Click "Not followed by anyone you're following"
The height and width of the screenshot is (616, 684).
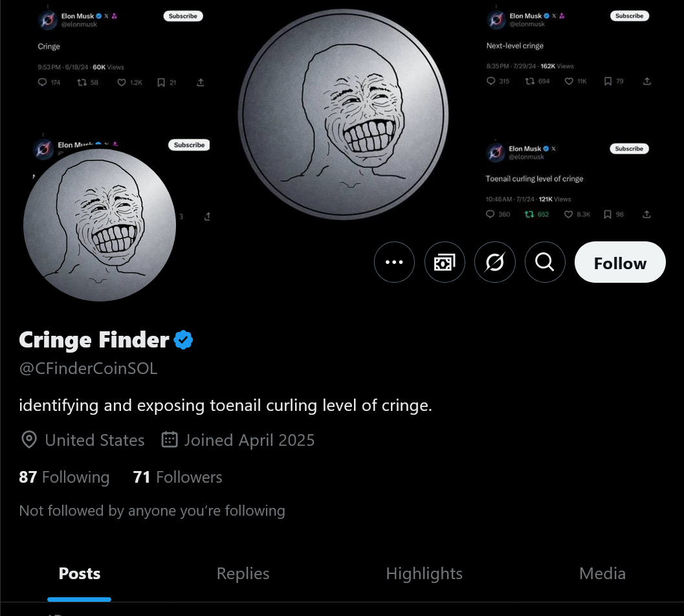point(152,511)
